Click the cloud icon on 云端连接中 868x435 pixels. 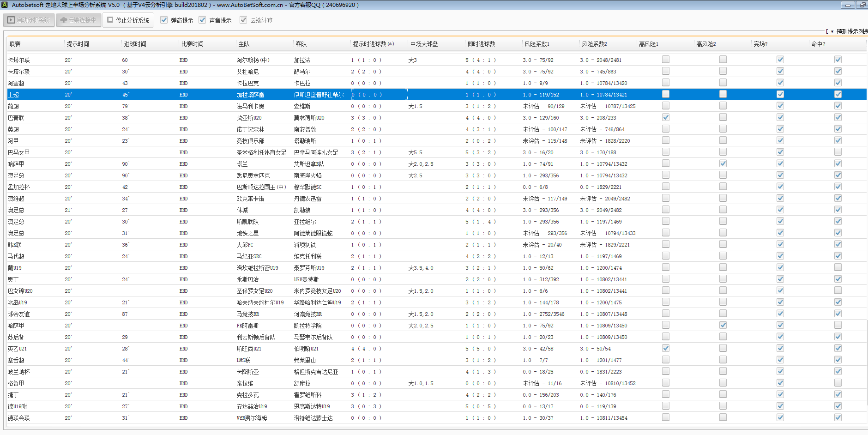(x=64, y=20)
